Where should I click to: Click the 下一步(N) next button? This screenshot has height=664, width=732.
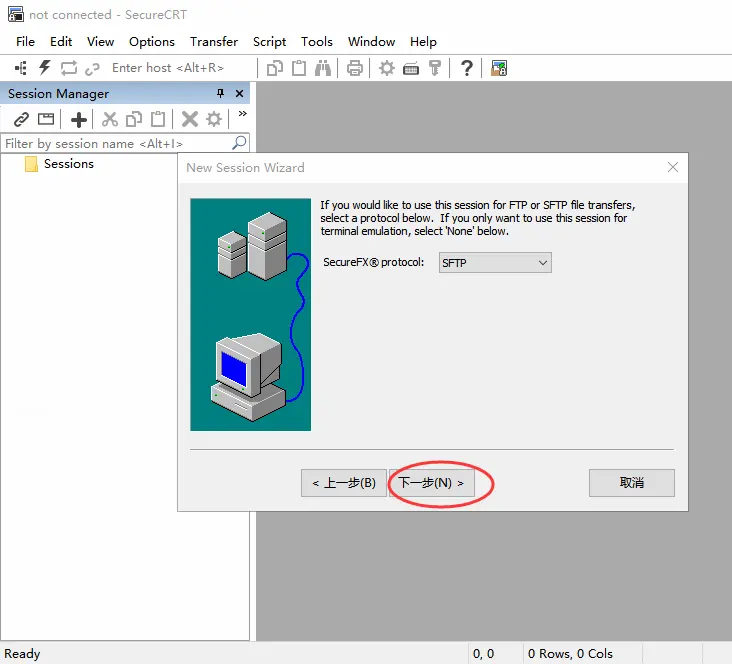432,483
